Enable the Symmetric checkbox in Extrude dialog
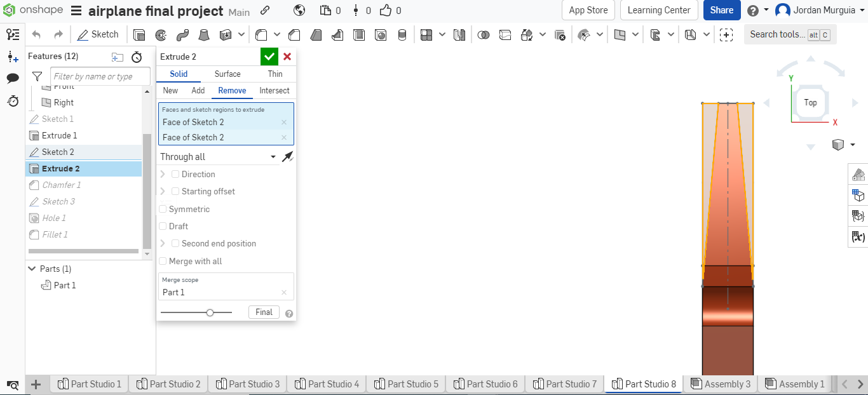This screenshot has width=868, height=395. 163,209
